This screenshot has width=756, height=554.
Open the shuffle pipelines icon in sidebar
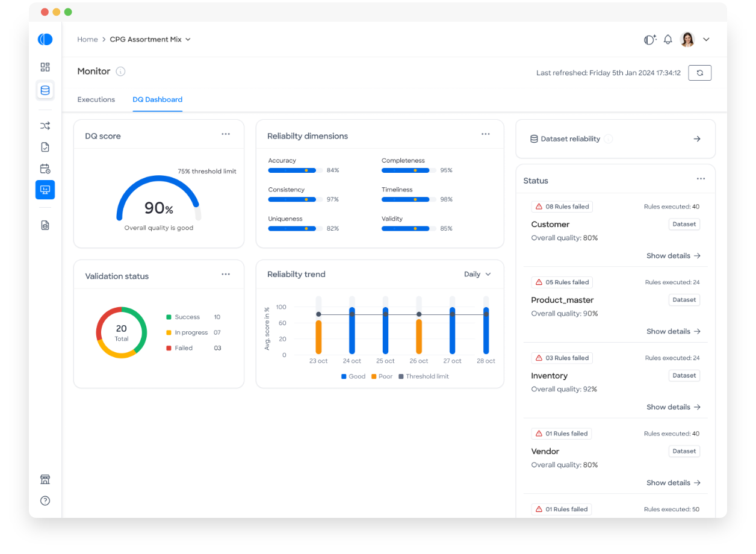45,126
